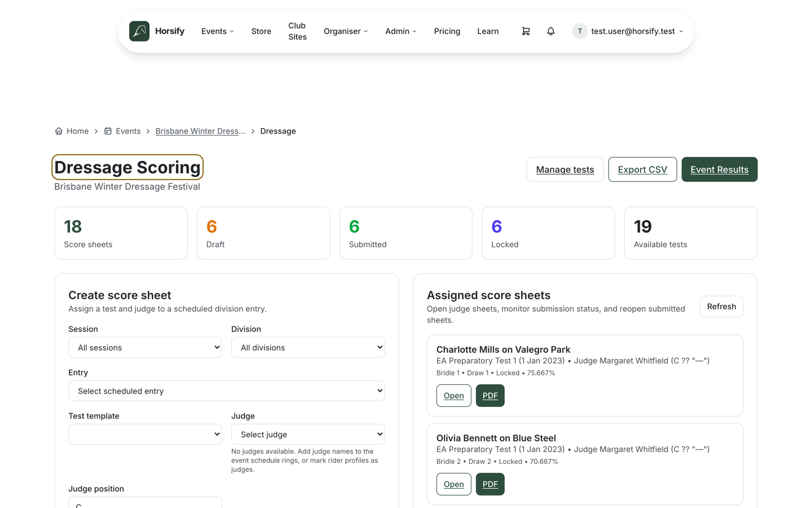Viewport: 812px width, 508px height.
Task: Open Brisbane Winter Dress... breadcrumb link
Action: (200, 131)
